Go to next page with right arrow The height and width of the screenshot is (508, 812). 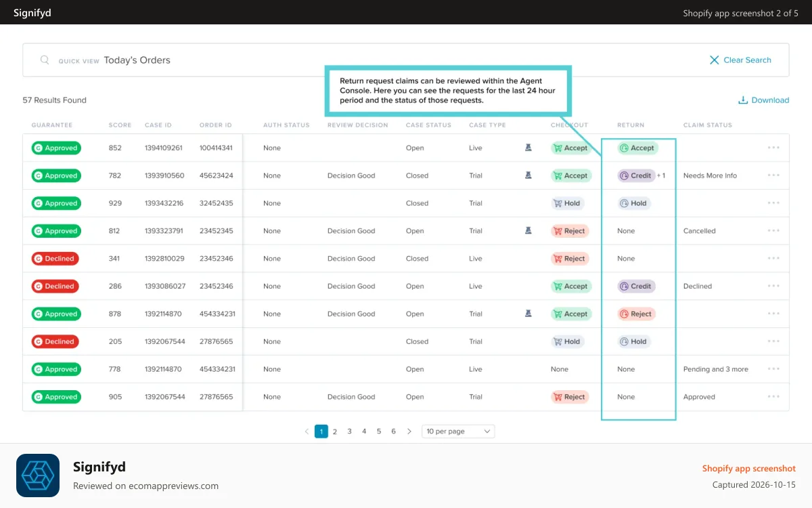coord(409,431)
